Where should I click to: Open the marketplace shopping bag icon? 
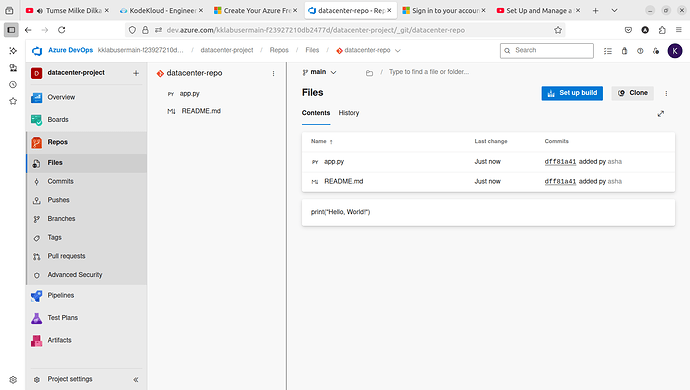[624, 51]
